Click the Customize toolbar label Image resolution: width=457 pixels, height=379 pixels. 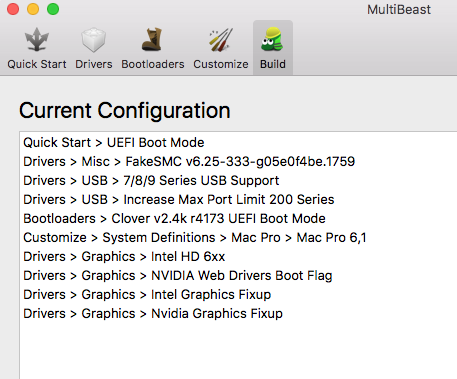[221, 64]
